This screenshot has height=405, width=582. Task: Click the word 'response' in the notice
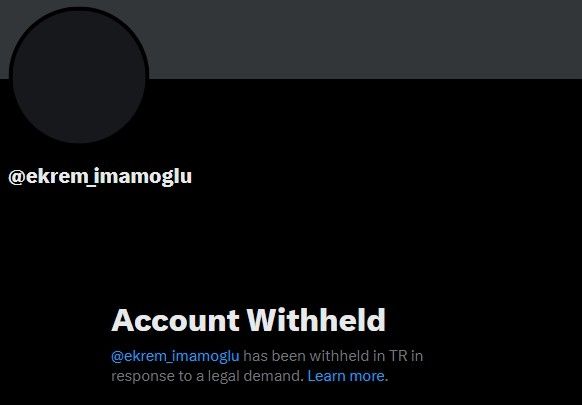(143, 377)
